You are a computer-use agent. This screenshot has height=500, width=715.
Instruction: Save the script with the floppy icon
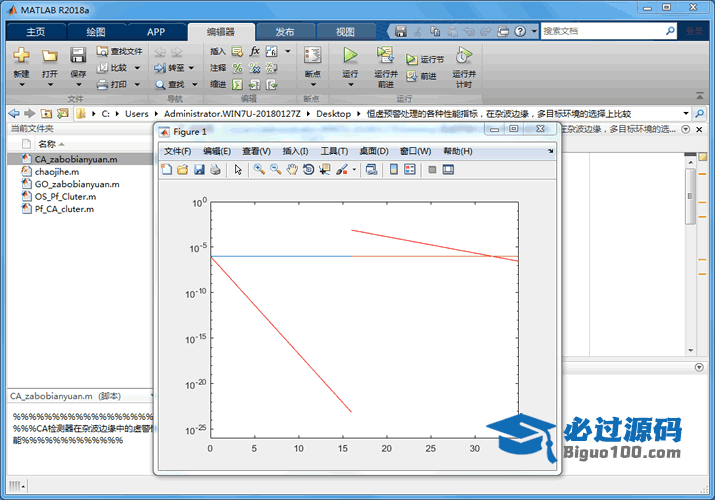coord(78,56)
